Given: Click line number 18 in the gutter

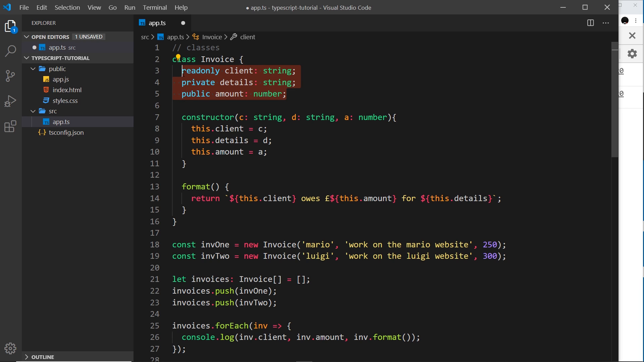Looking at the screenshot, I should 155,245.
